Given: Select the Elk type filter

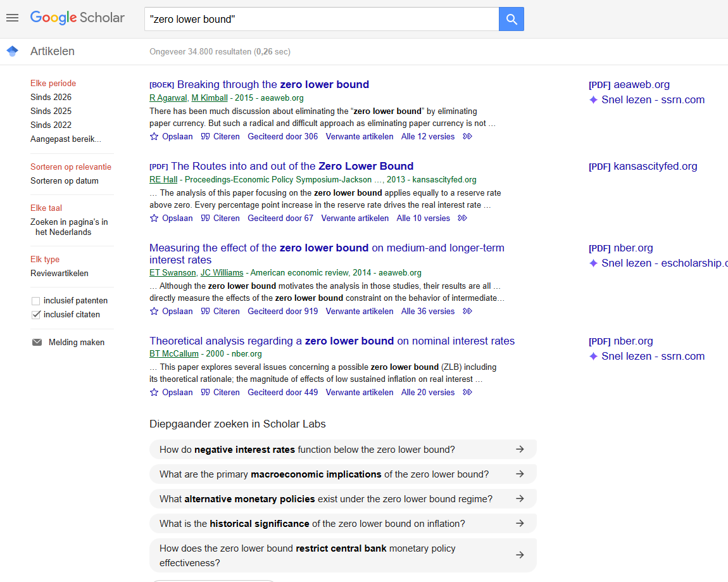Looking at the screenshot, I should point(45,259).
